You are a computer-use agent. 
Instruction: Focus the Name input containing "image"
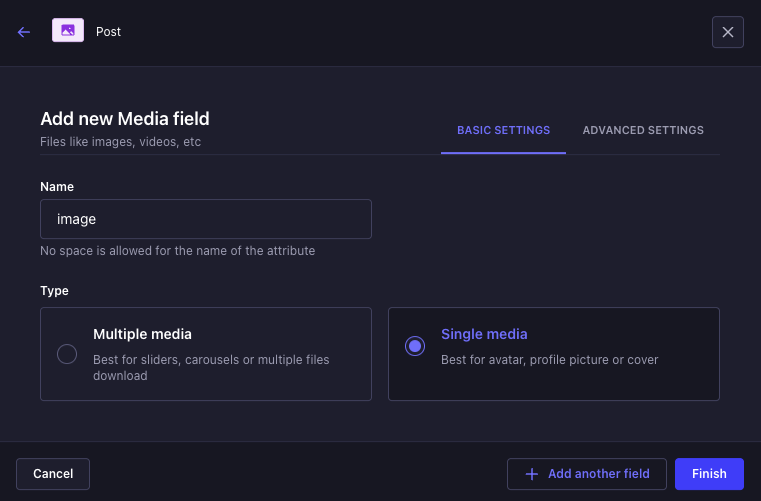point(206,219)
